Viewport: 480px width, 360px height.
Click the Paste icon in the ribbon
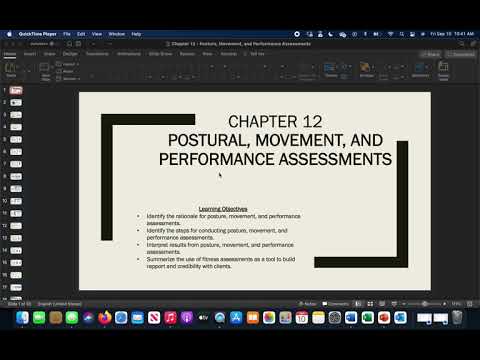coord(11,68)
